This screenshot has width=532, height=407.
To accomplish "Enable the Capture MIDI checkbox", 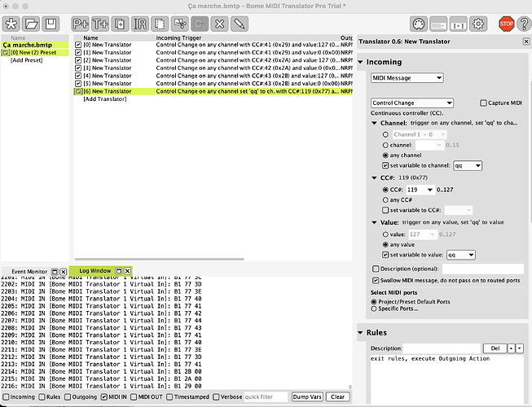I will 484,103.
